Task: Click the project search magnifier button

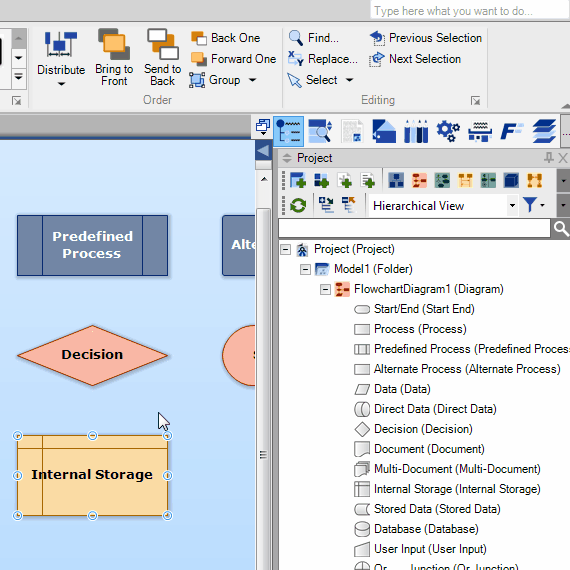Action: (561, 229)
